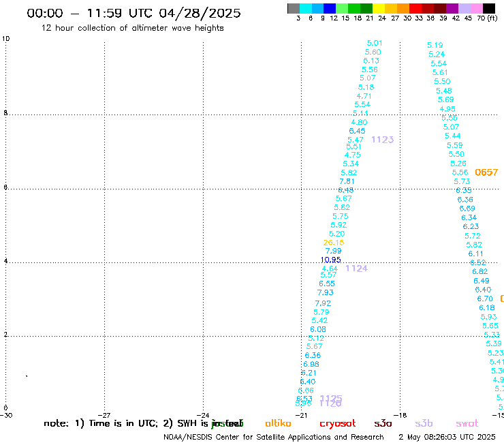Image resolution: width=504 pixels, height=443 pixels.
Task: Click the '00:00 – 11:59 UTC 04/28/2025' title
Action: 133,13
